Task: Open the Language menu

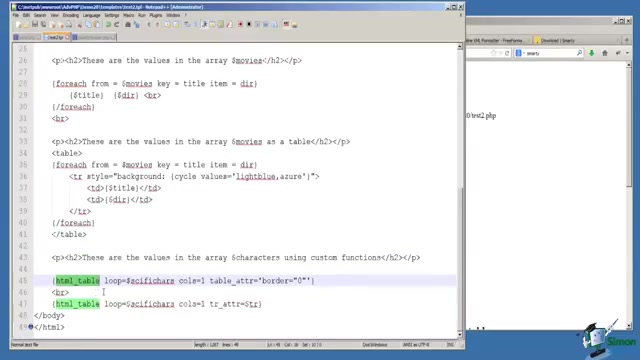Action: (91, 15)
